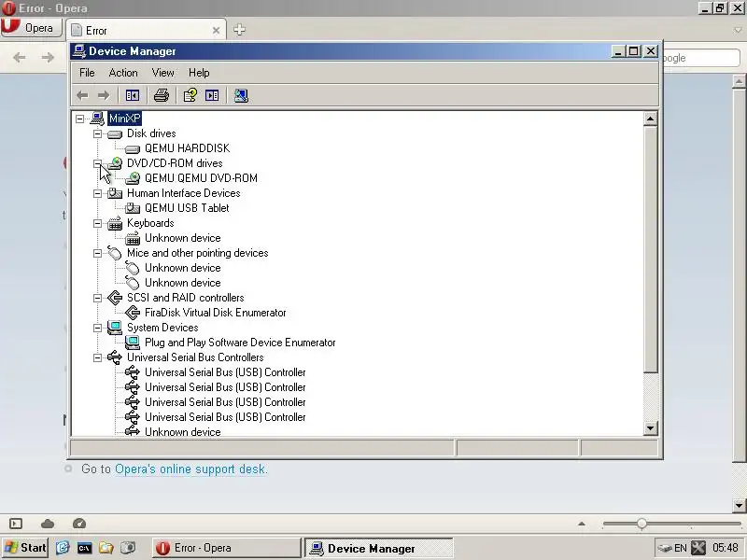Click the FiraDisk Virtual Disk Enumerator icon
This screenshot has height=560, width=747.
133,313
